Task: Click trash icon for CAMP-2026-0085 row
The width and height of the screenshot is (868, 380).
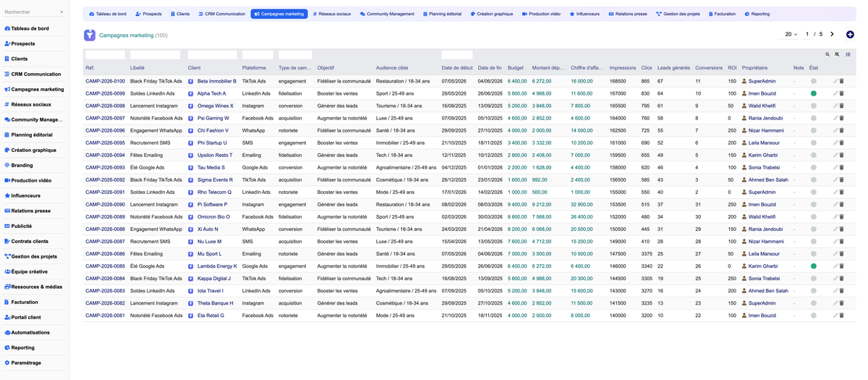Action: tap(842, 266)
